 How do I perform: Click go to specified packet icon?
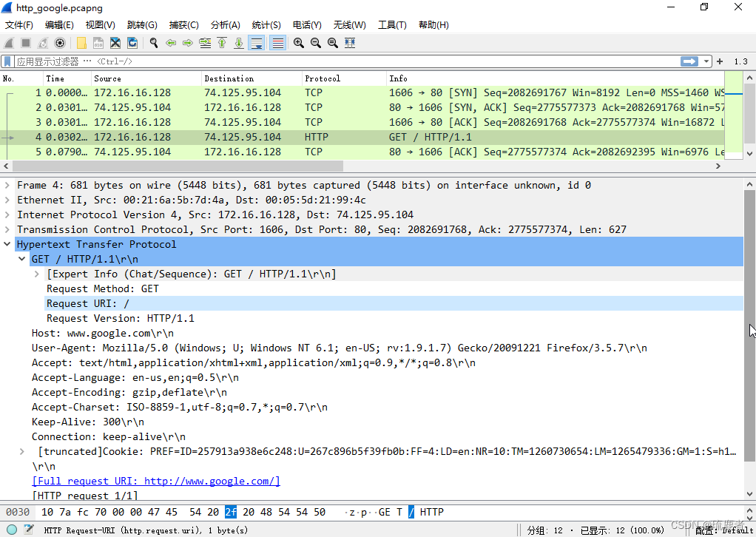point(205,43)
